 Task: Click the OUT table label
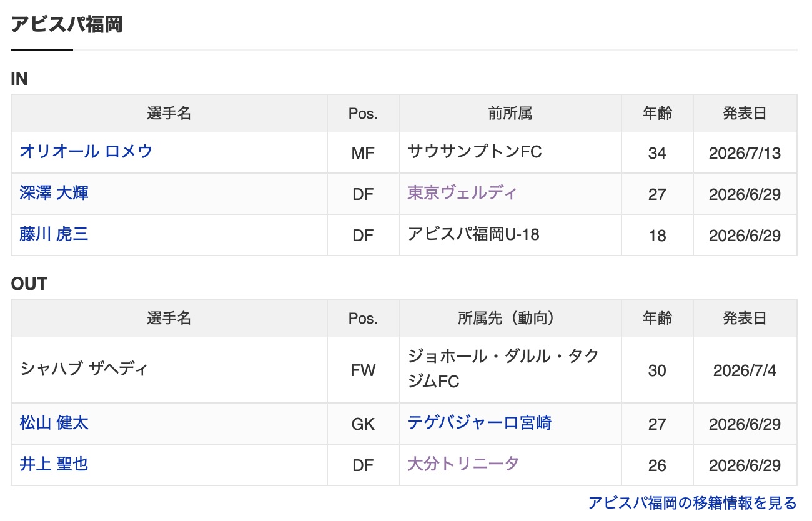(x=29, y=284)
